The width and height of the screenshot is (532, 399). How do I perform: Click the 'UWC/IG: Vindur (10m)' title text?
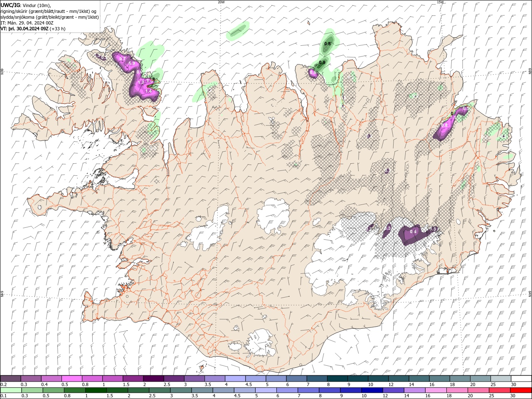tap(25, 5)
